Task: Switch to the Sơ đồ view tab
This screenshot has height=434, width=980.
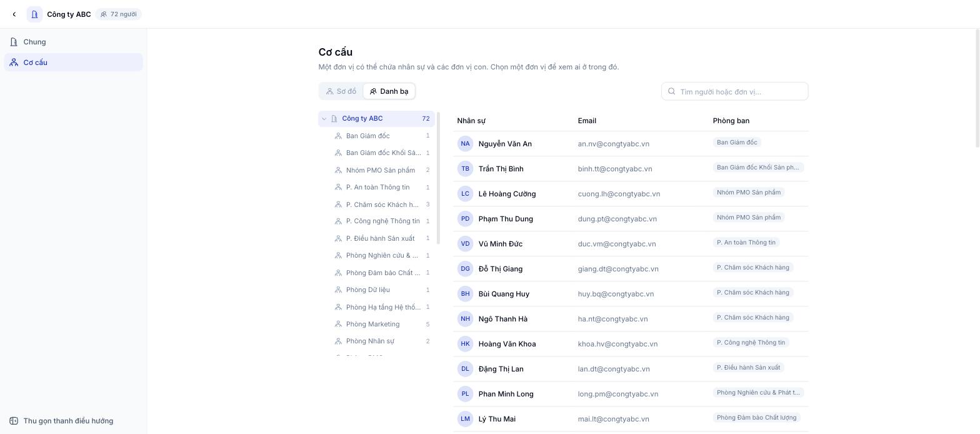Action: pyautogui.click(x=341, y=91)
